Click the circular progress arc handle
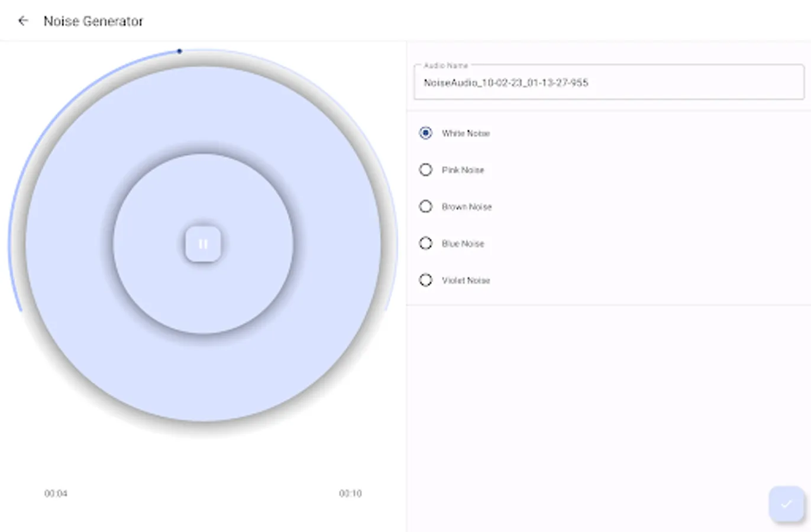Screen dimensions: 811x532 [x=179, y=51]
